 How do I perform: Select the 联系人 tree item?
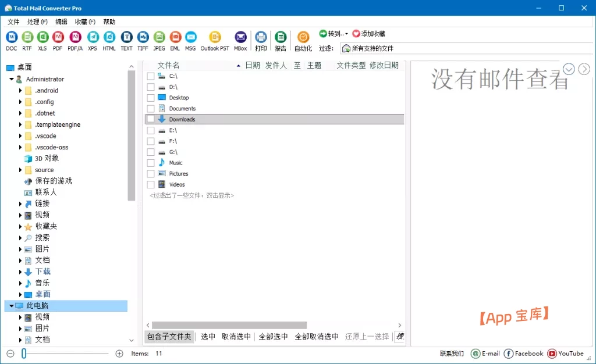[45, 192]
